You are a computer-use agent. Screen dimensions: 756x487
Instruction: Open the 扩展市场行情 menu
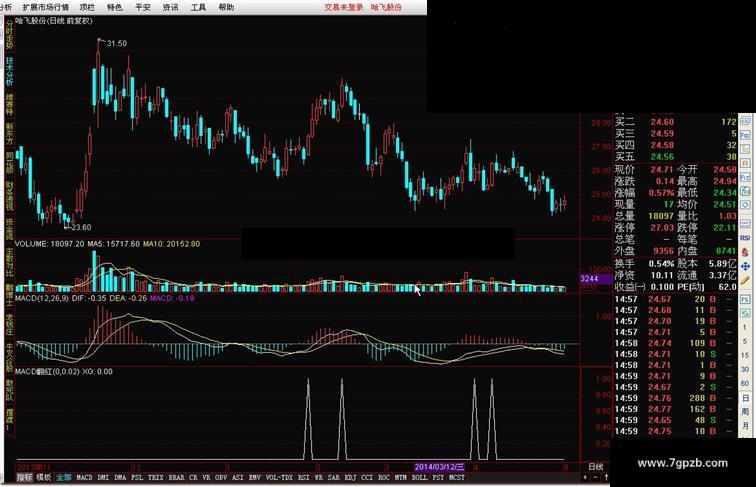(x=46, y=7)
